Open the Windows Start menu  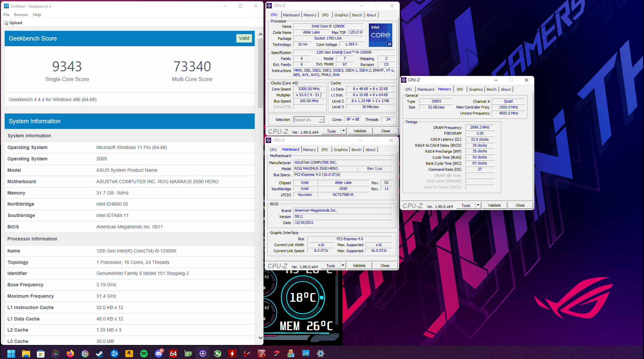click(11, 353)
